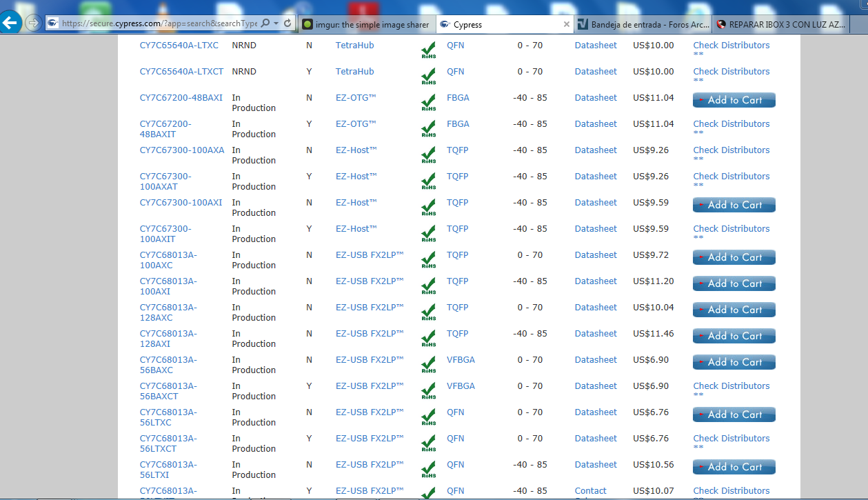This screenshot has height=500, width=868.
Task: Click the US$10.56 price for CY7C68013A-56LTXI
Action: [654, 465]
